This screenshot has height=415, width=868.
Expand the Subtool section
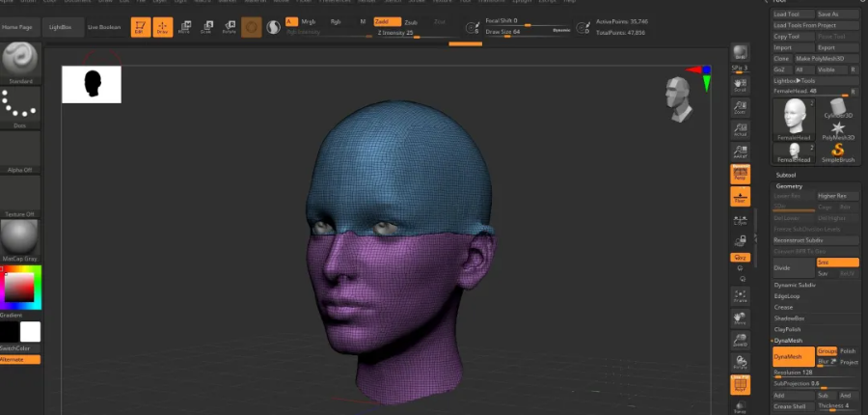click(x=785, y=175)
